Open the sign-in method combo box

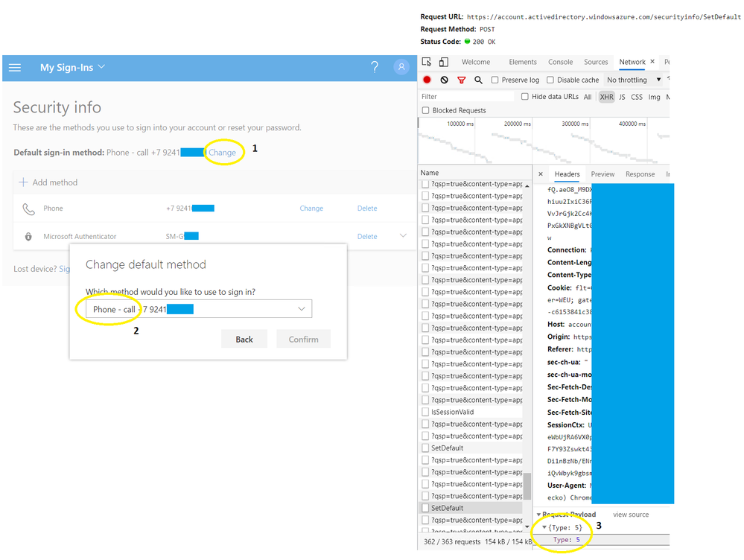[199, 309]
